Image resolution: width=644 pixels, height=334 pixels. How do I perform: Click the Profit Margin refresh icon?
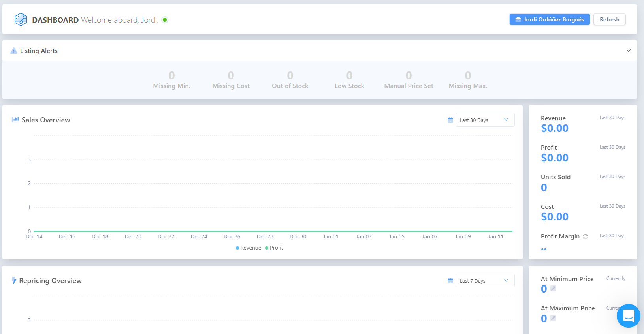pos(586,236)
